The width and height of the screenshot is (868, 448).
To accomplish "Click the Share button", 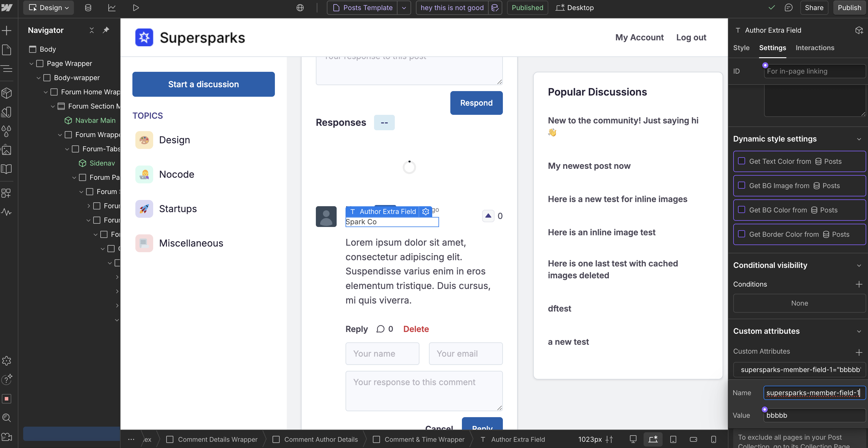I will click(814, 7).
